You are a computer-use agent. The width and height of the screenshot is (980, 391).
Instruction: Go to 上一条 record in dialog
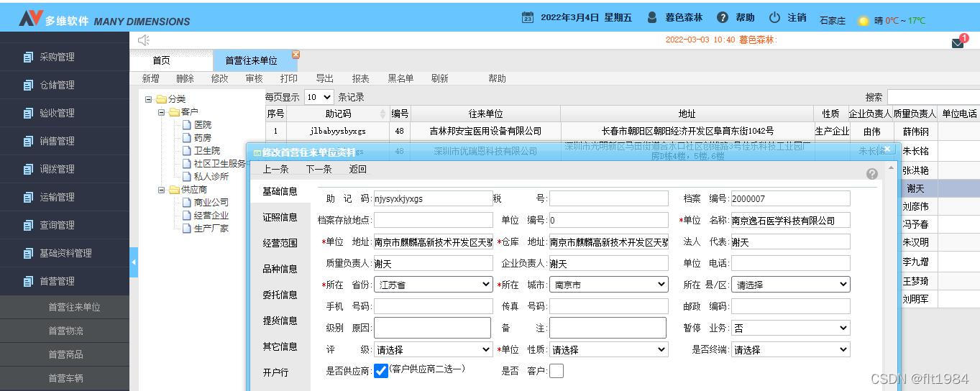click(x=275, y=170)
